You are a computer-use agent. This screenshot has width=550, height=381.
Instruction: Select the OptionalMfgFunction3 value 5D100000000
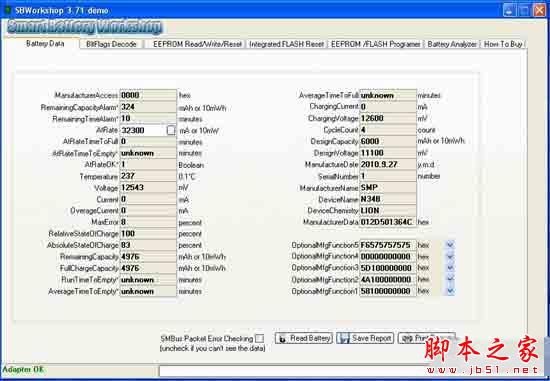[x=386, y=268]
